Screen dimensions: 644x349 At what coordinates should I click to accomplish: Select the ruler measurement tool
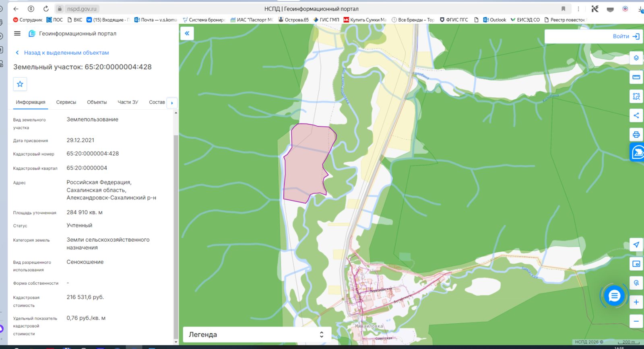(x=636, y=77)
